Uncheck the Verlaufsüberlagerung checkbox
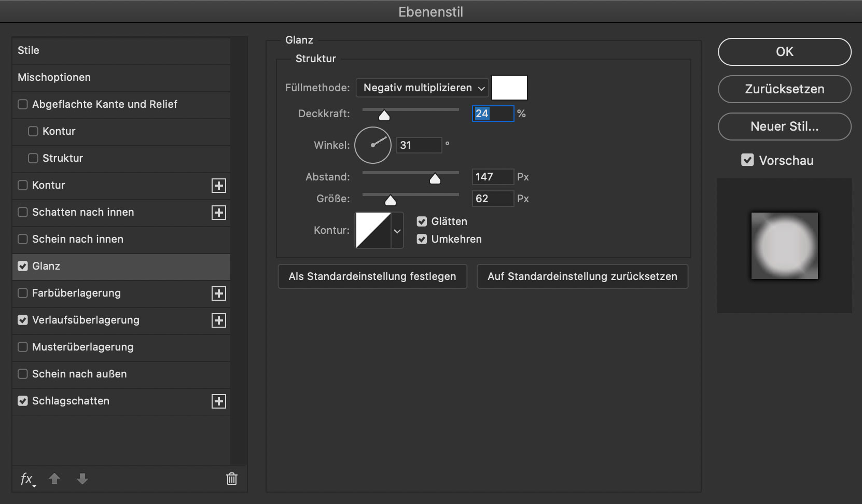This screenshot has height=504, width=862. (23, 320)
